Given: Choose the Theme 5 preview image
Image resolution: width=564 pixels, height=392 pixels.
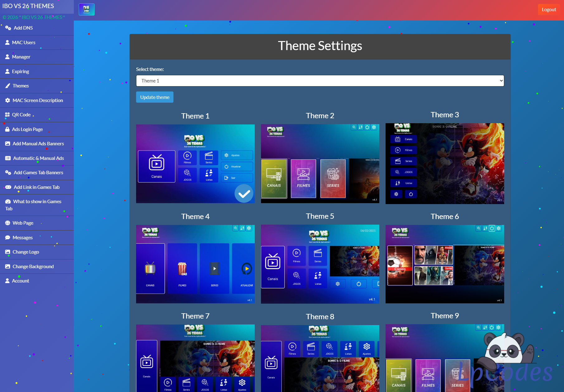Looking at the screenshot, I should pyautogui.click(x=320, y=264).
